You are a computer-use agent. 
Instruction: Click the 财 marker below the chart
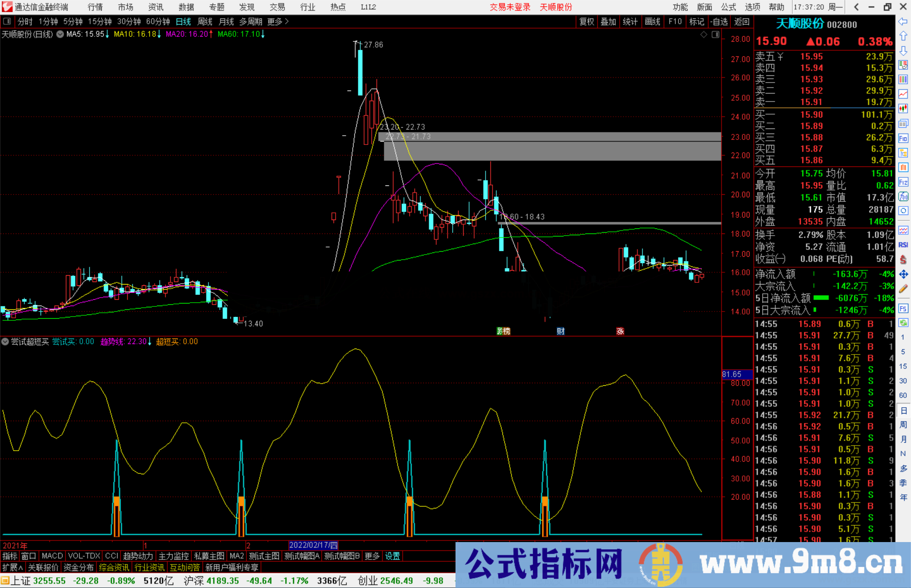point(561,331)
